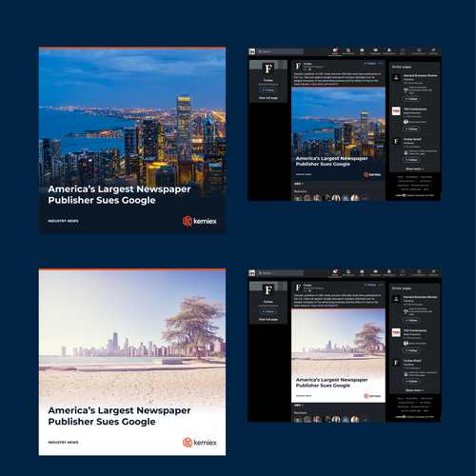Follow Harvard Business Review in beach-post LinkedIn window
Screen dimensions: 476x476
(x=411, y=321)
